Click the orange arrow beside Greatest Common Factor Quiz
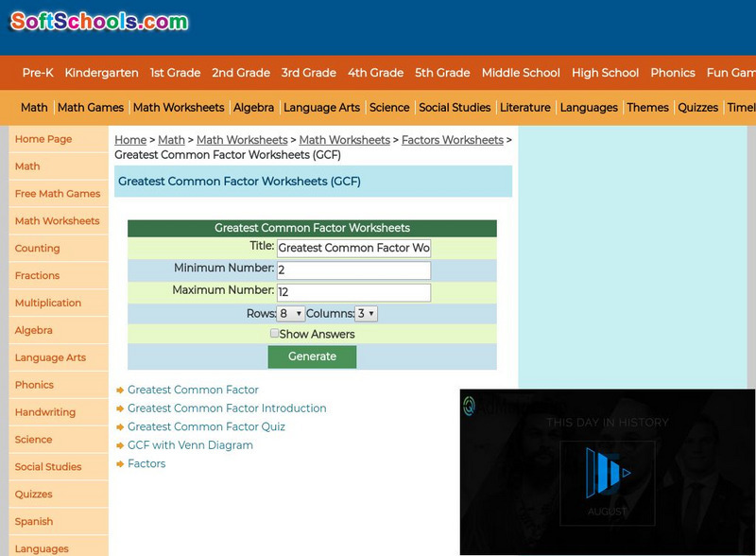This screenshot has height=556, width=756. [120, 427]
